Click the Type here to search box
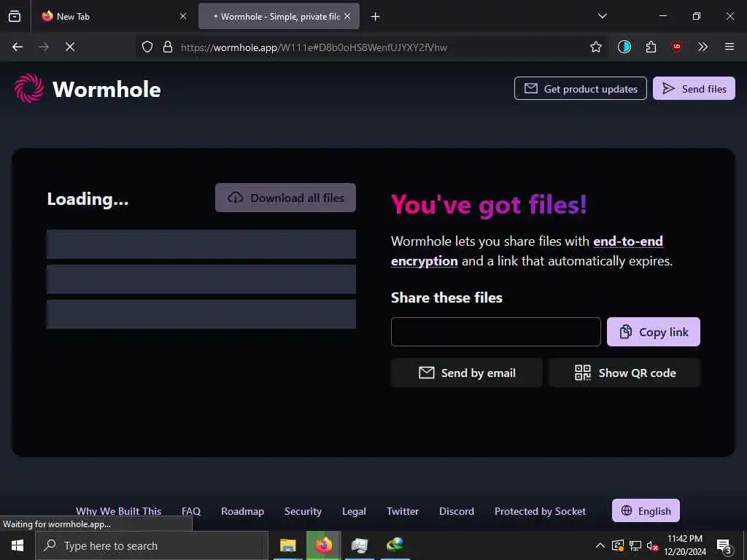Viewport: 747px width, 560px height. [x=152, y=545]
